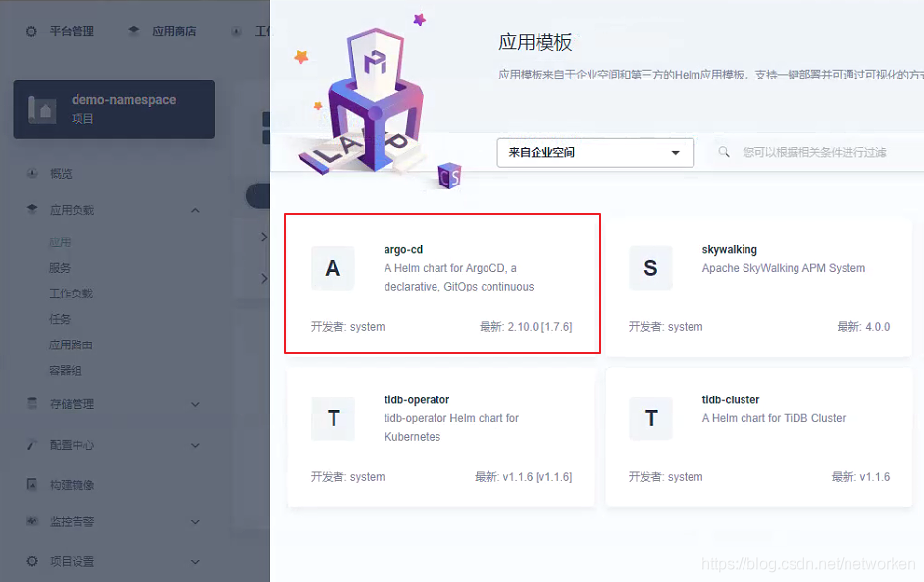Click the 应用模板 dialog heading

[x=535, y=42]
